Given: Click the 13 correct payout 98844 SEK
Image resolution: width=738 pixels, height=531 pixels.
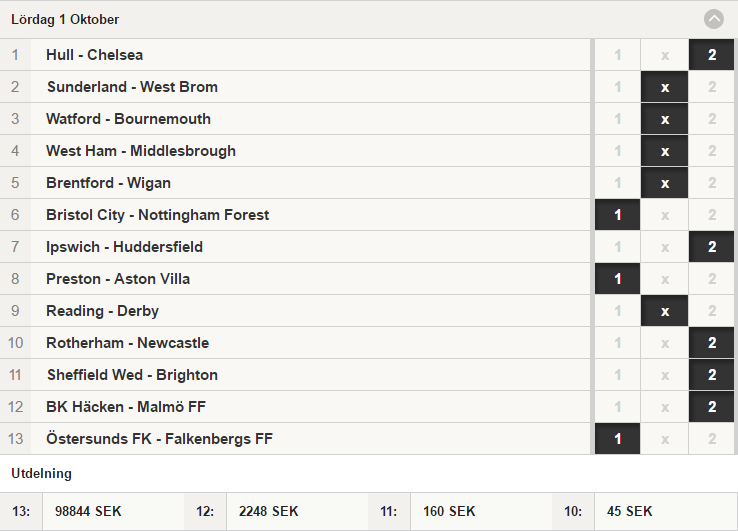Looking at the screenshot, I should (88, 511).
